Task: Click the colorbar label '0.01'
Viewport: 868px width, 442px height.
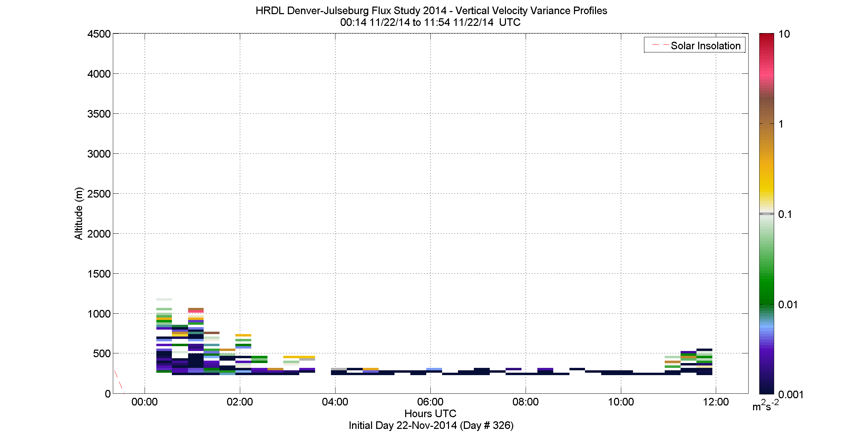Action: 788,305
